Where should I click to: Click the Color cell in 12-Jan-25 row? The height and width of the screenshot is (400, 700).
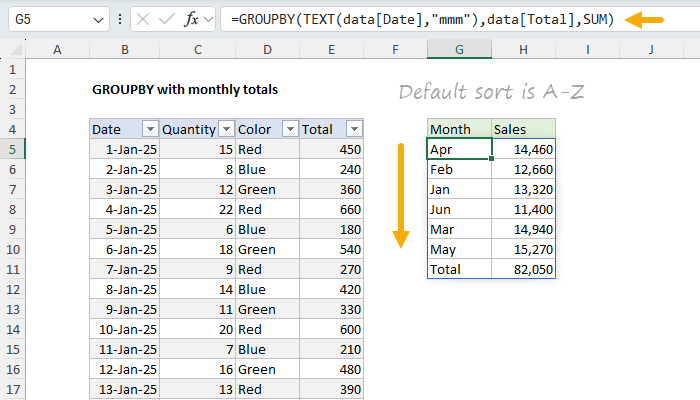(267, 369)
